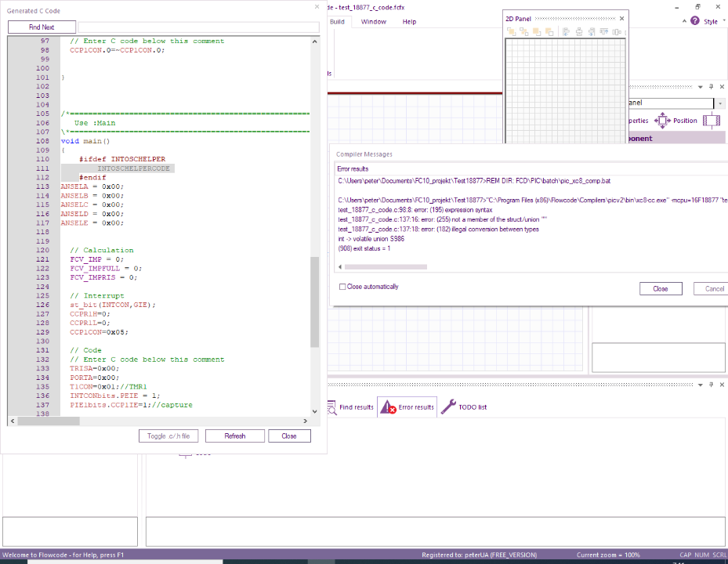This screenshot has width=728, height=564.
Task: Close the properties panel
Action: click(722, 87)
